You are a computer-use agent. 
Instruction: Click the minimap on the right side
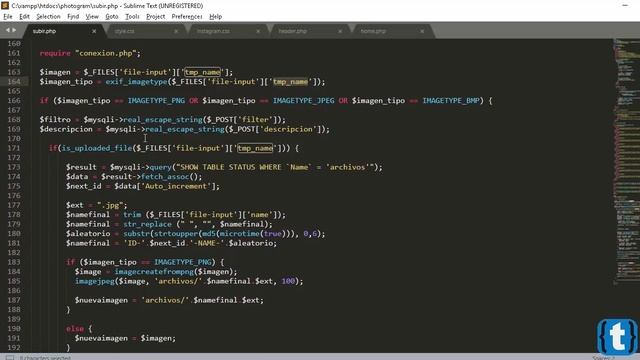[x=626, y=163]
